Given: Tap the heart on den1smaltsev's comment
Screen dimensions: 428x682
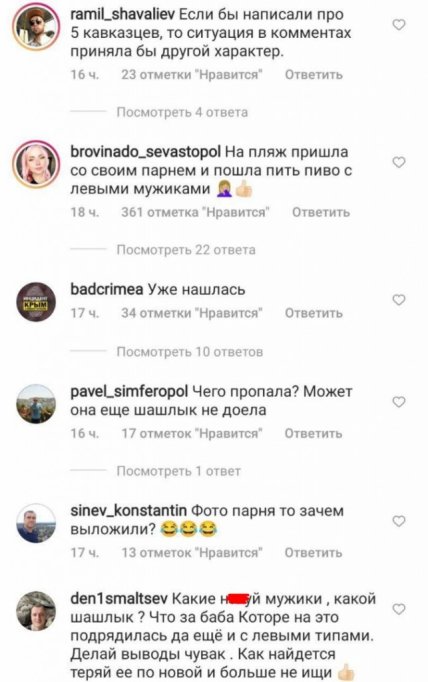Looking at the screenshot, I should point(399,609).
